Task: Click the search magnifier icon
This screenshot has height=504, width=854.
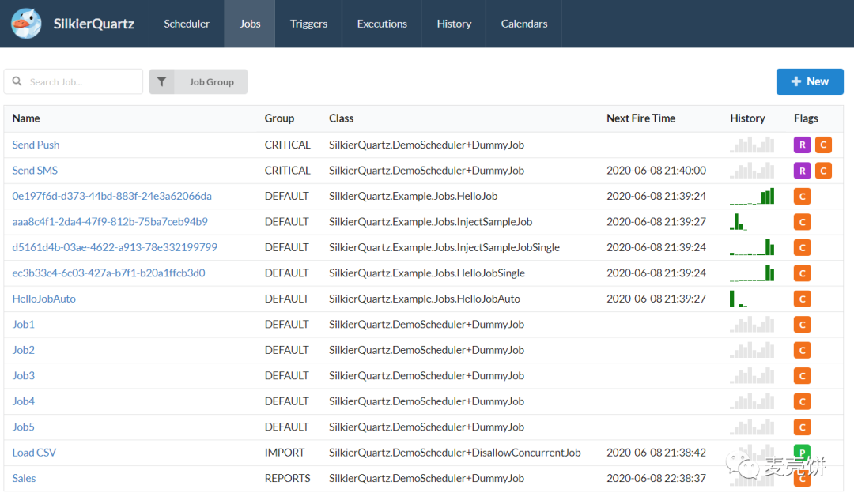Action: (17, 81)
